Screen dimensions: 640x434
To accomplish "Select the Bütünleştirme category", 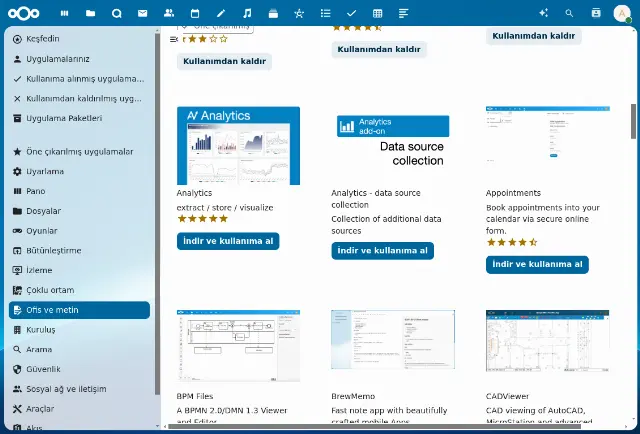I will point(79,251).
